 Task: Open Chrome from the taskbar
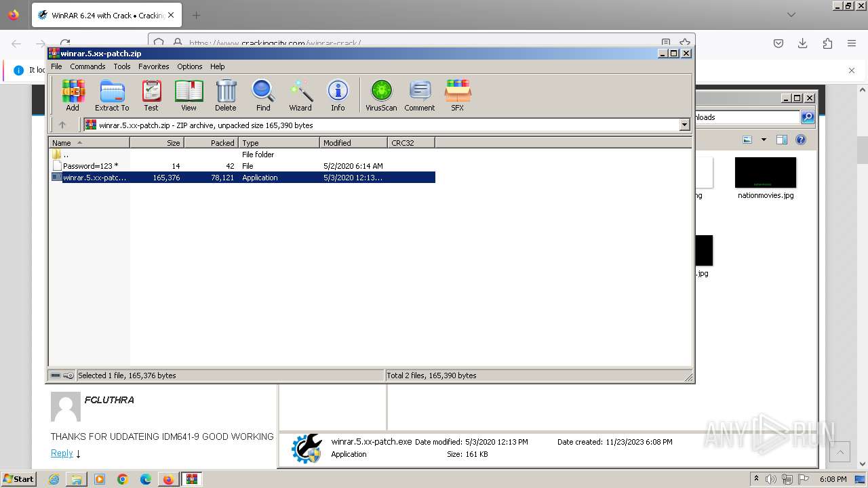(123, 479)
